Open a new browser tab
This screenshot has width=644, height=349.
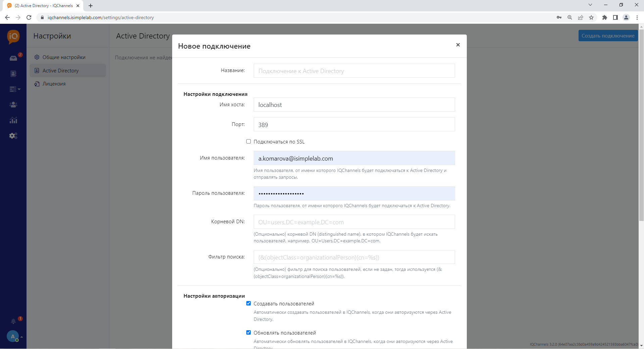[91, 6]
